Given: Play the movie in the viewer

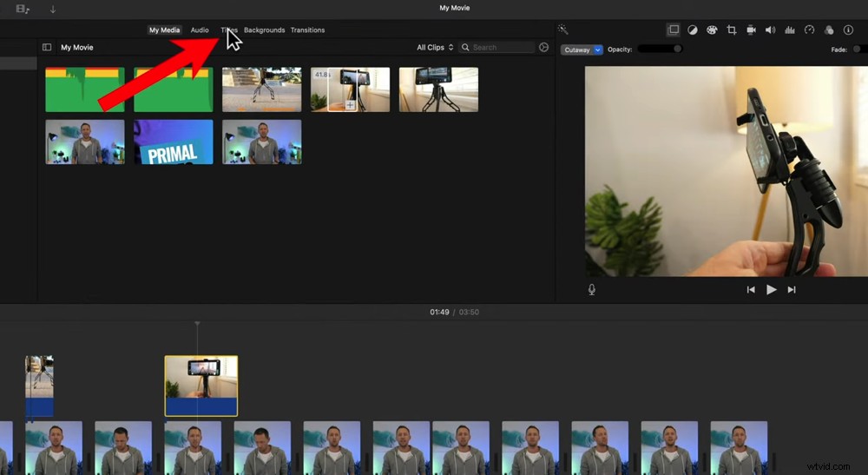Looking at the screenshot, I should point(771,289).
